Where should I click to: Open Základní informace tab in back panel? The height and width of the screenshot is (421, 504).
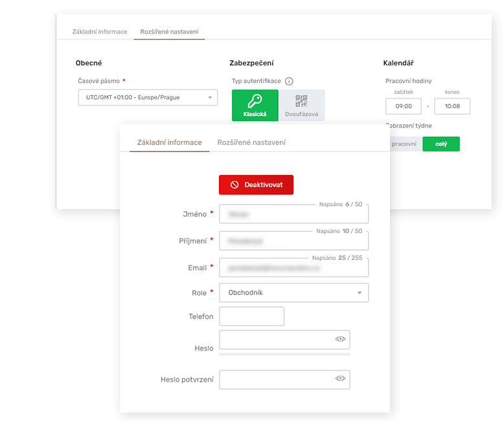pyautogui.click(x=99, y=32)
